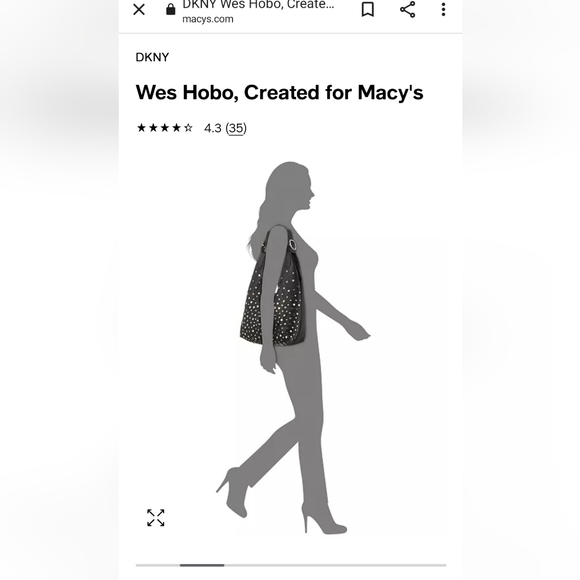Share the page using the share icon
This screenshot has width=580, height=580.
[407, 9]
